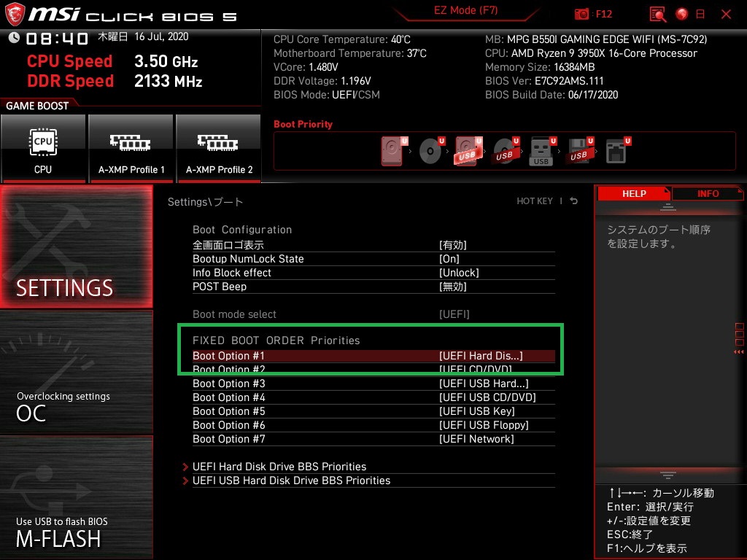Click the MSI dragon shield logo
Viewport: 747px width, 560px height.
click(x=15, y=15)
